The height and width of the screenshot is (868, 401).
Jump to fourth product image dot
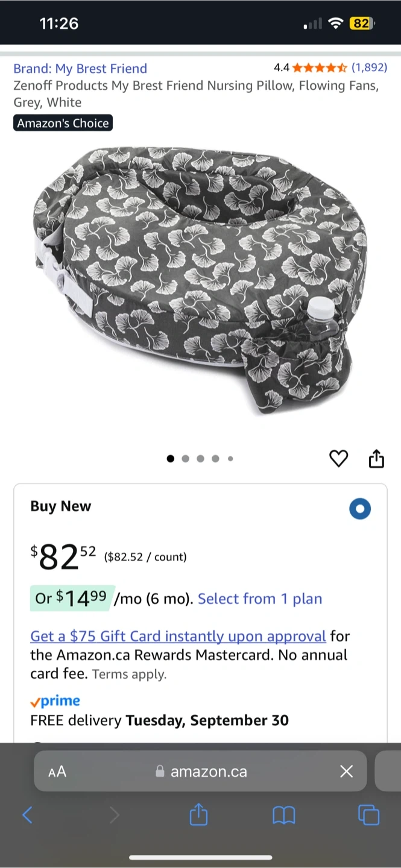pos(215,459)
